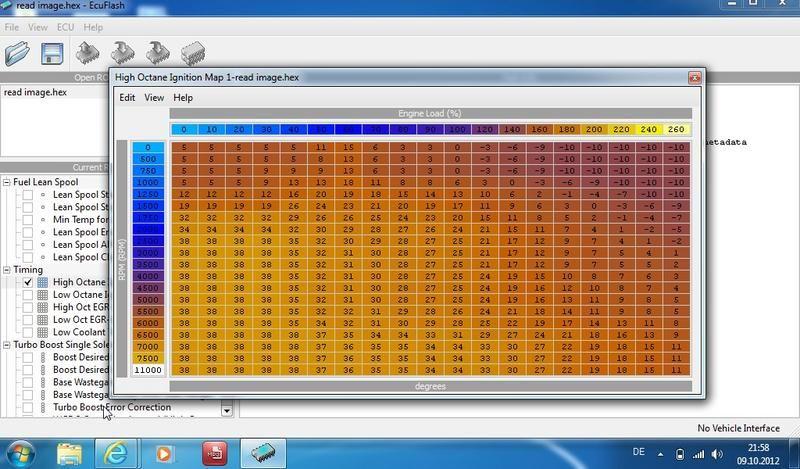Screen dimensions: 800x469
Task: Uncheck the High Octane Ignition Map checkbox
Action: pos(28,283)
